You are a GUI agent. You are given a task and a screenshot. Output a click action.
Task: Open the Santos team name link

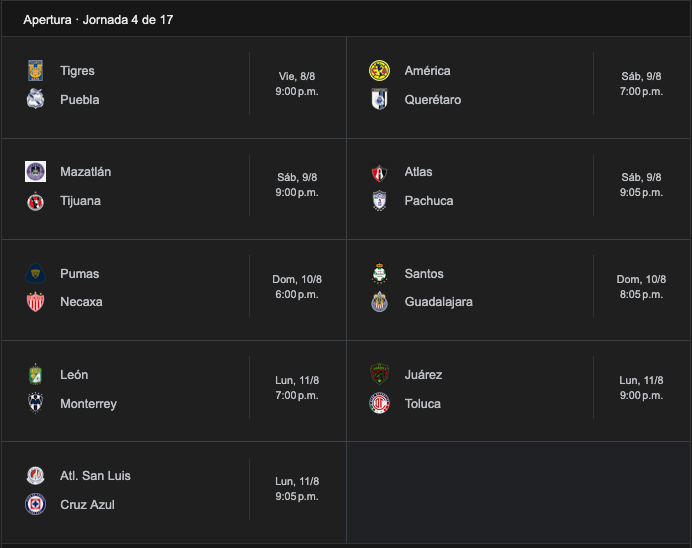pos(424,274)
